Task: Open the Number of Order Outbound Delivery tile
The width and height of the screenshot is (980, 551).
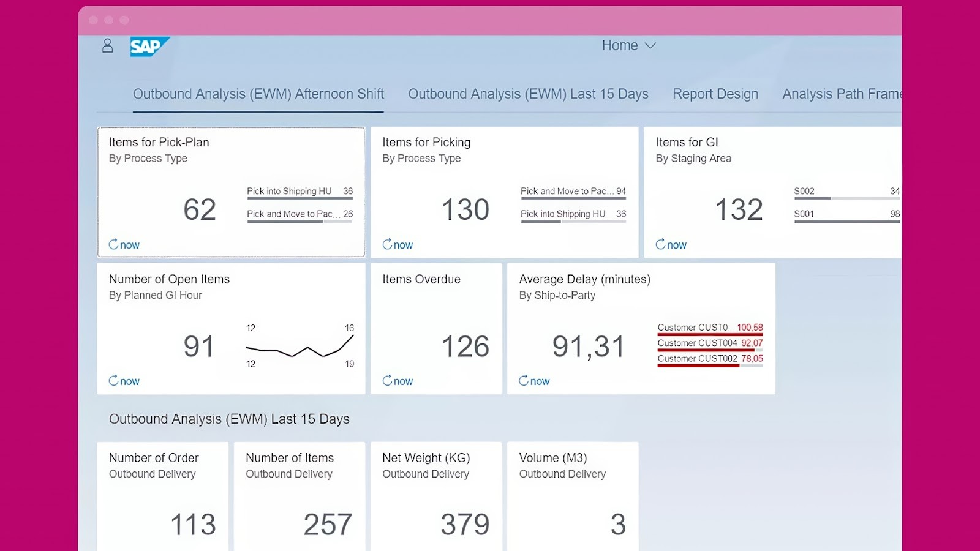Action: tap(162, 496)
